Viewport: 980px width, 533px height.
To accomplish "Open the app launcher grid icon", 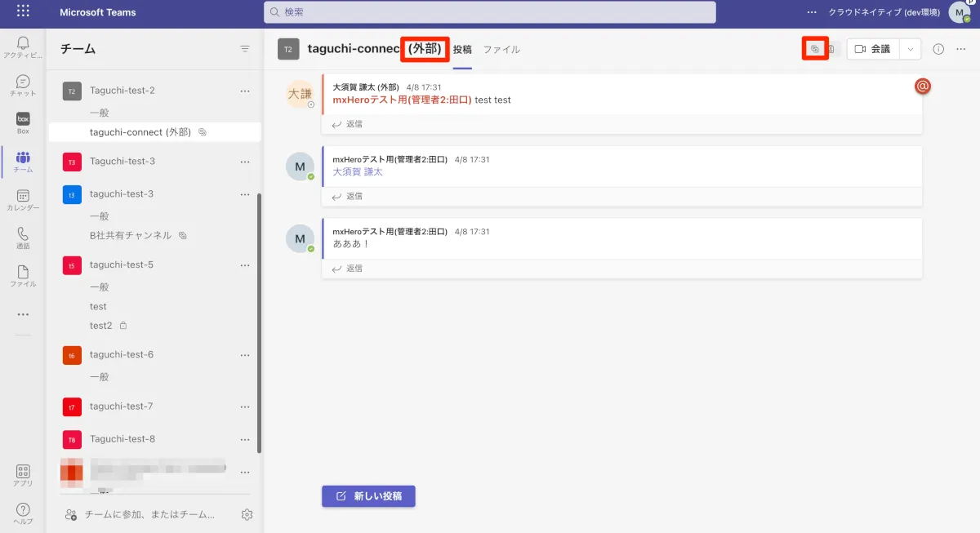I will [23, 12].
